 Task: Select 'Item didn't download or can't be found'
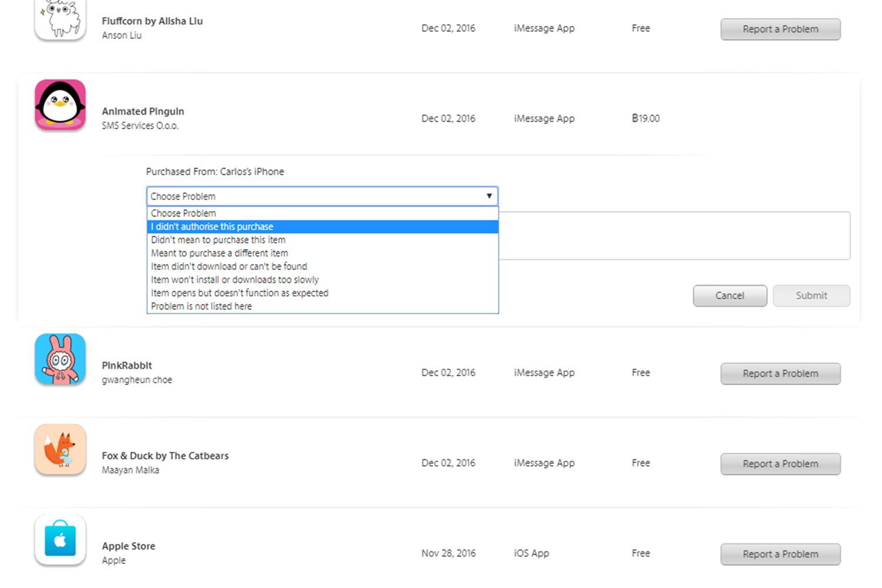322,266
